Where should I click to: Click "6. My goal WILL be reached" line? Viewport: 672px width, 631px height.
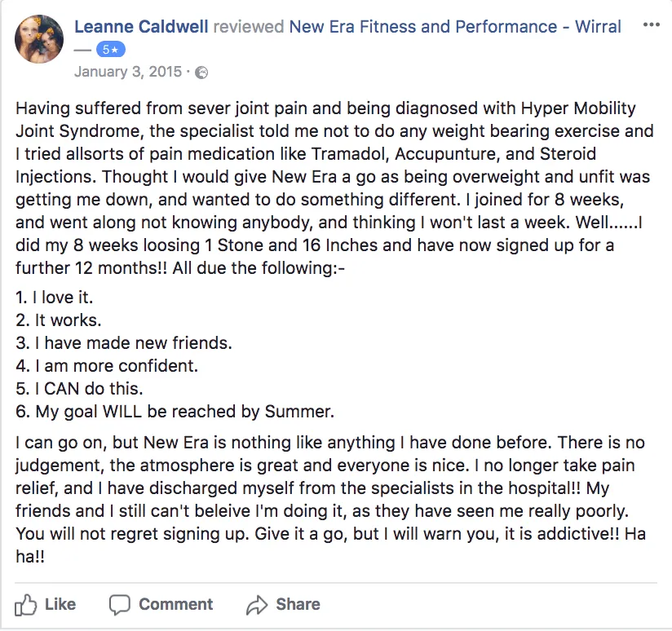[x=175, y=412]
